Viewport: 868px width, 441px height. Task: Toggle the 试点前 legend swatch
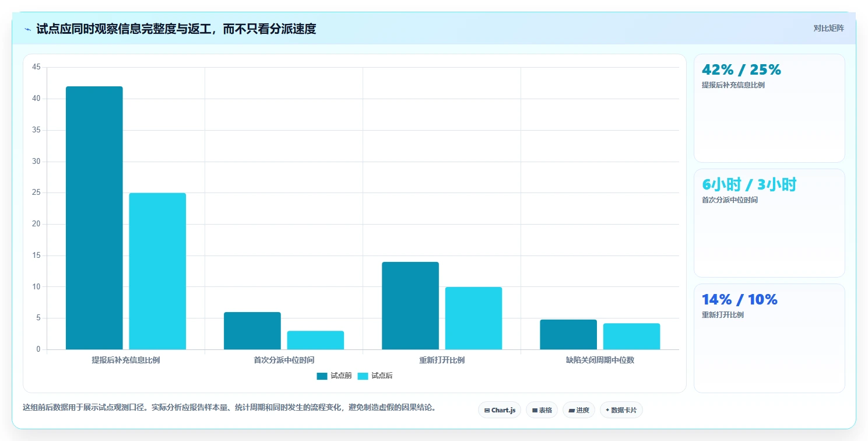[x=322, y=376]
